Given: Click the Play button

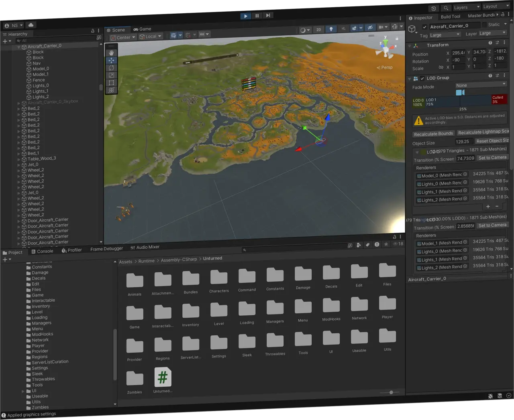Looking at the screenshot, I should 246,16.
